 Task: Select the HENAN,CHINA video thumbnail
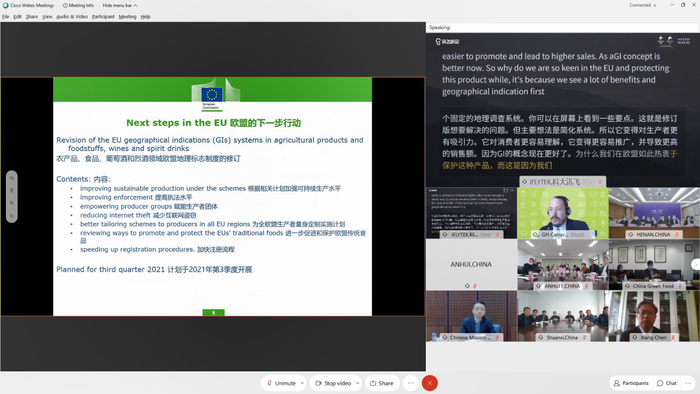(654, 213)
